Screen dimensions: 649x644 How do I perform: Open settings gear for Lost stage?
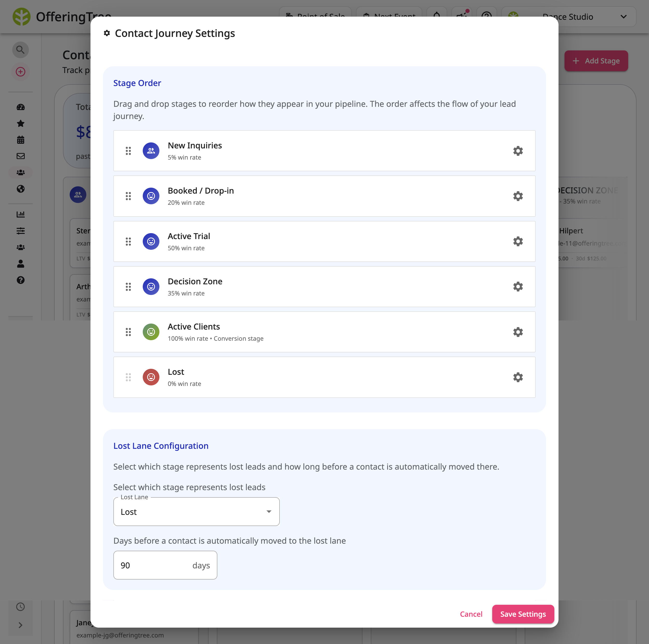(x=518, y=377)
